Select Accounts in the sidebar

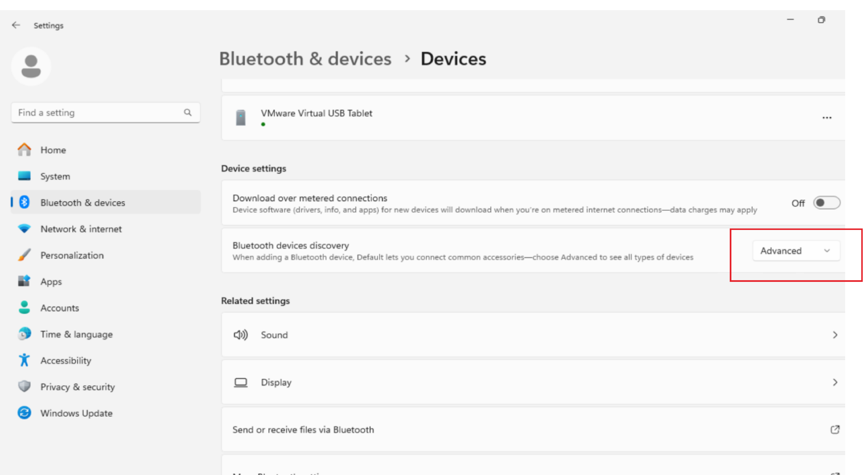click(60, 308)
